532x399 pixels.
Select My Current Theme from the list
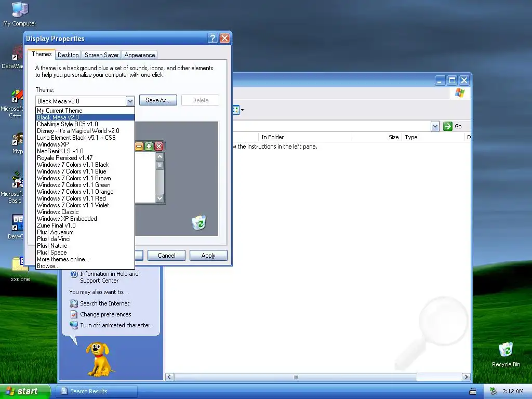[85, 111]
